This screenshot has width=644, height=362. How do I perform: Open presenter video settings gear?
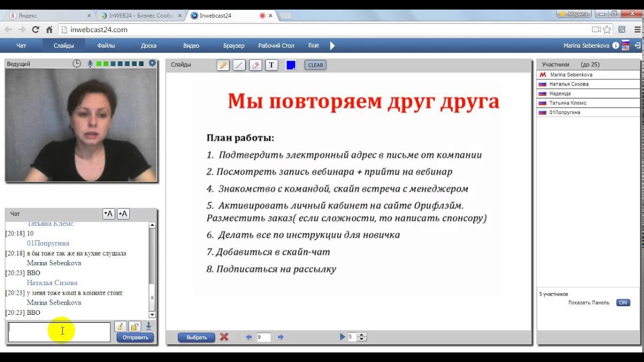coord(152,63)
